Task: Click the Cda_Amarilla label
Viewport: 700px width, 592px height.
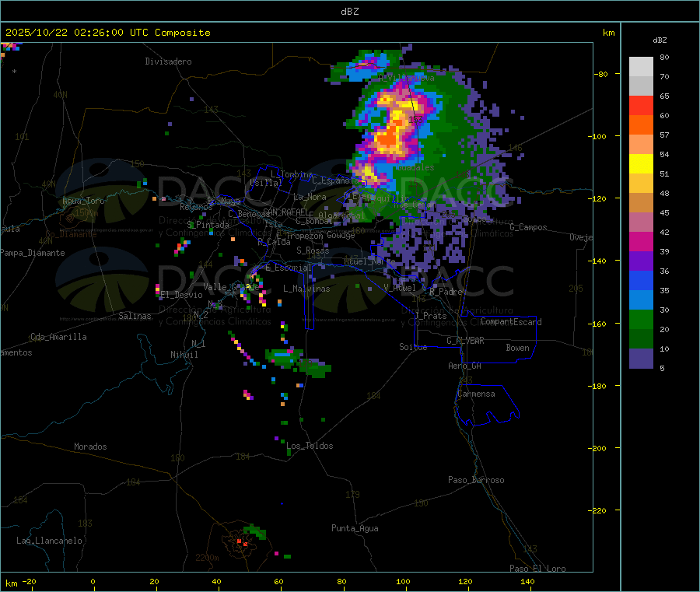Action: (x=58, y=337)
